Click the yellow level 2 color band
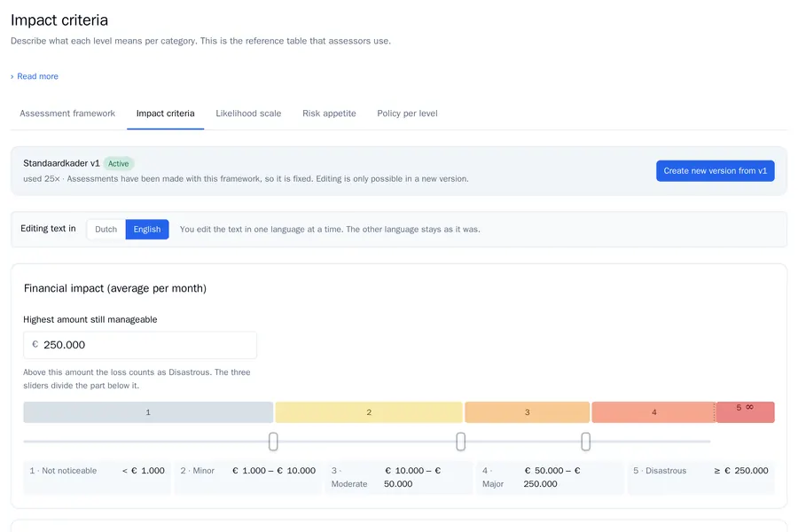 pyautogui.click(x=369, y=412)
